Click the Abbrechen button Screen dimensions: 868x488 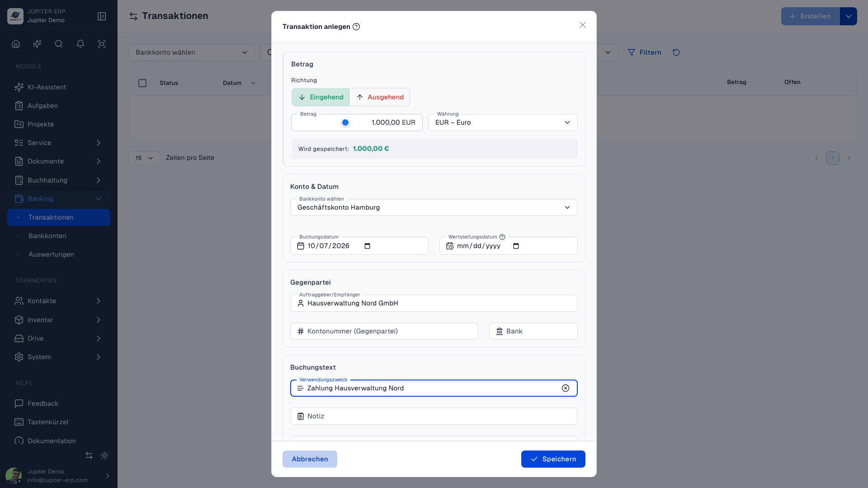point(310,459)
